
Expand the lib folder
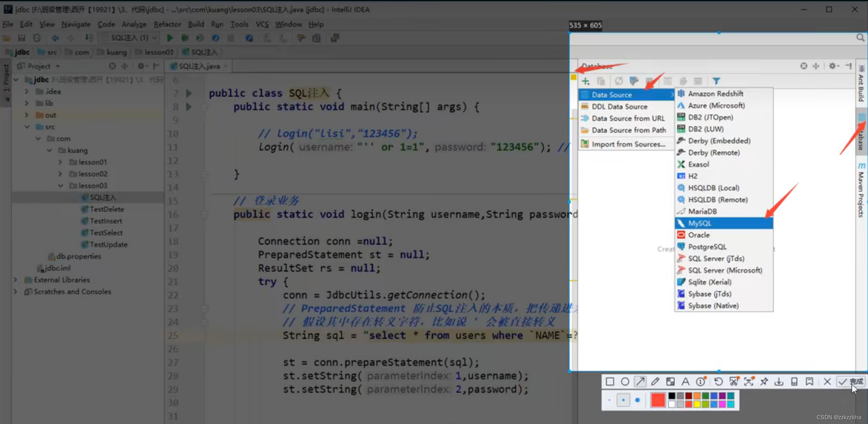pyautogui.click(x=26, y=103)
